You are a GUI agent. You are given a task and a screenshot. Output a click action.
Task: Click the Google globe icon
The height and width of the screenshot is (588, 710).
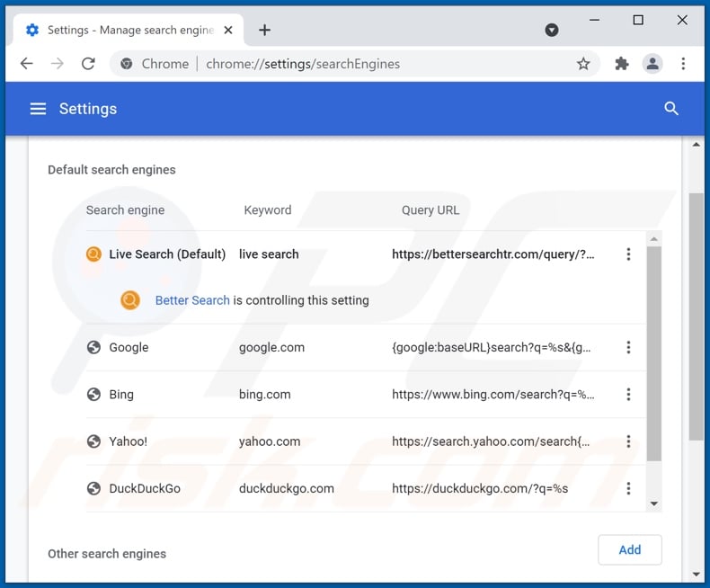[x=93, y=347]
